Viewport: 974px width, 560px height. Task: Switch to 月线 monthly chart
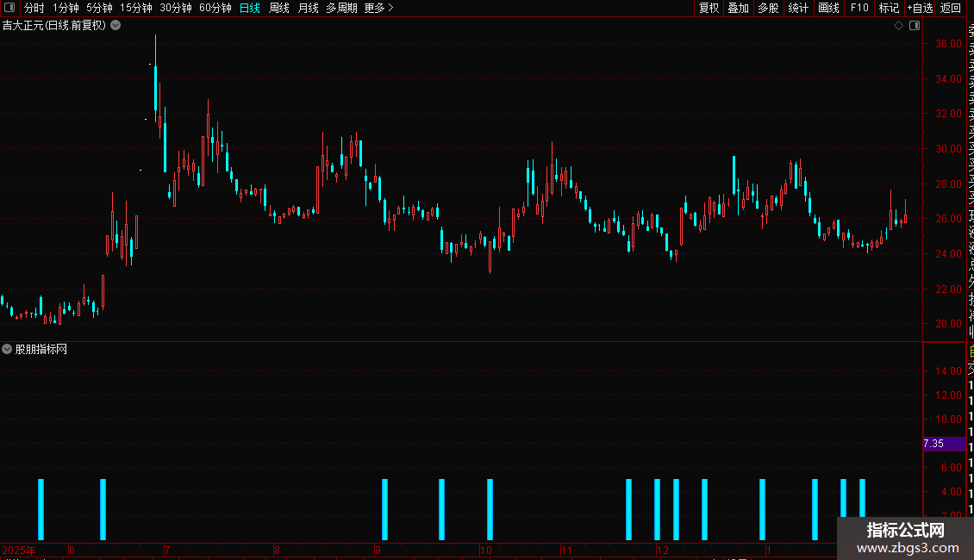[308, 8]
